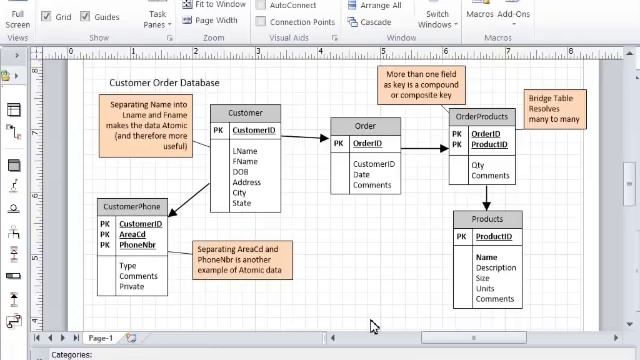This screenshot has height=360, width=640.
Task: Click the Cascade windows icon
Action: click(352, 22)
